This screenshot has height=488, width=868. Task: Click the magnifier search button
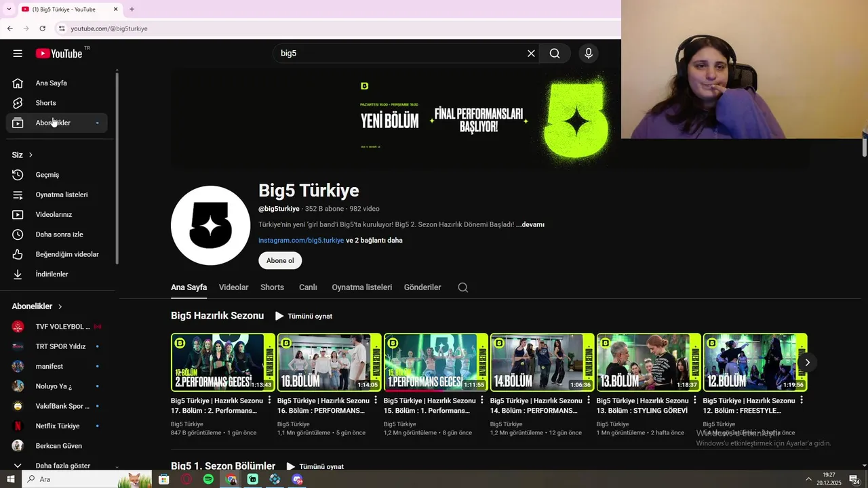coord(555,54)
